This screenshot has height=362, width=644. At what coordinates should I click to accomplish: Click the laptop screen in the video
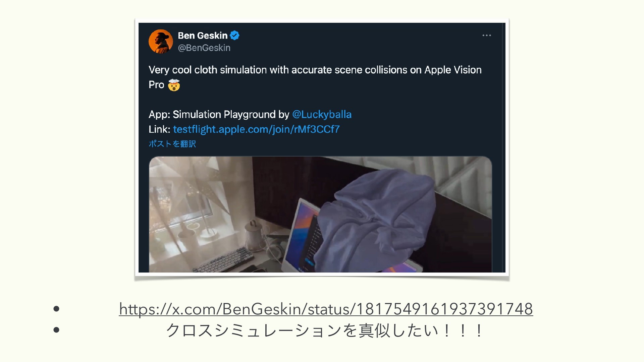pyautogui.click(x=304, y=235)
